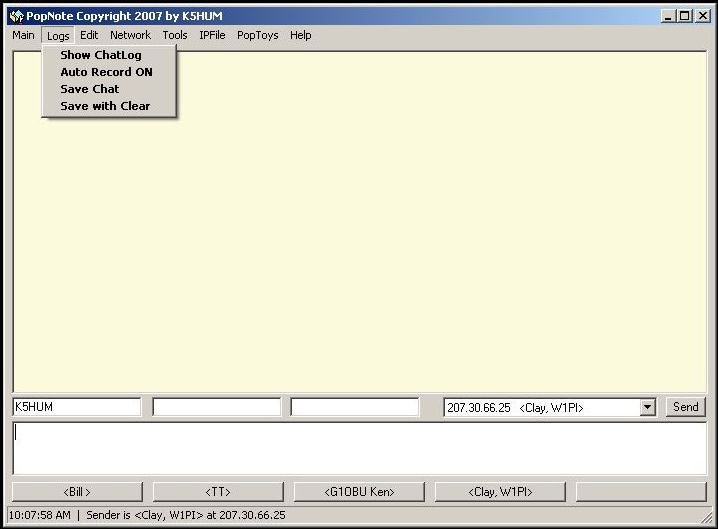Click the empty field left of the IP dropdown
This screenshot has width=718, height=529.
pyautogui.click(x=355, y=407)
